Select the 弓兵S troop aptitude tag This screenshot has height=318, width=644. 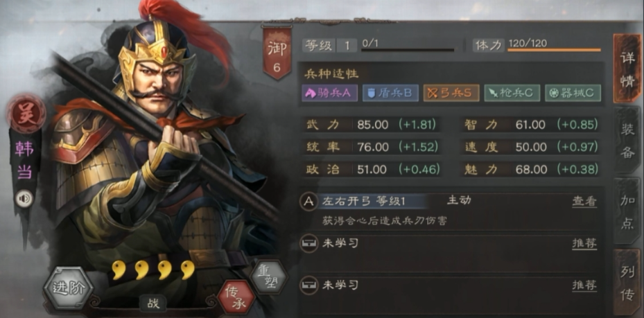point(451,93)
